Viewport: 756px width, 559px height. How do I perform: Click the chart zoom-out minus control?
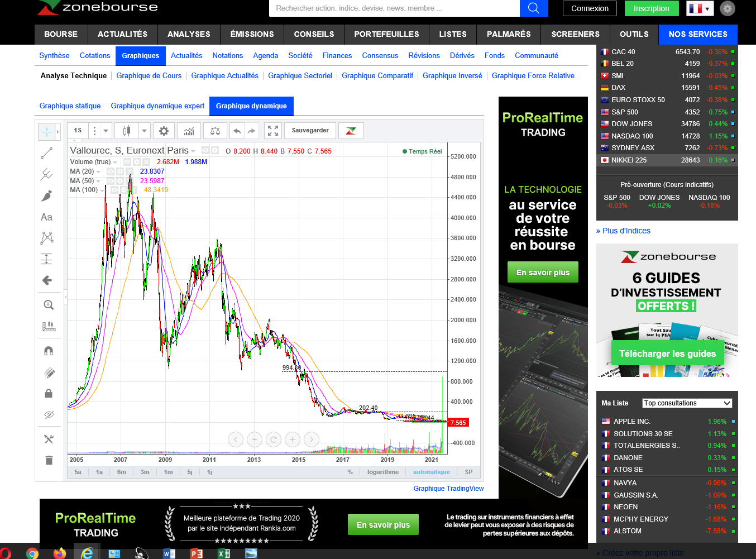point(255,439)
